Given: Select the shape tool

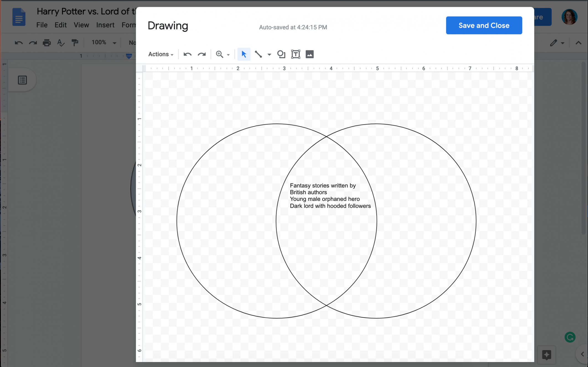Looking at the screenshot, I should pyautogui.click(x=281, y=54).
